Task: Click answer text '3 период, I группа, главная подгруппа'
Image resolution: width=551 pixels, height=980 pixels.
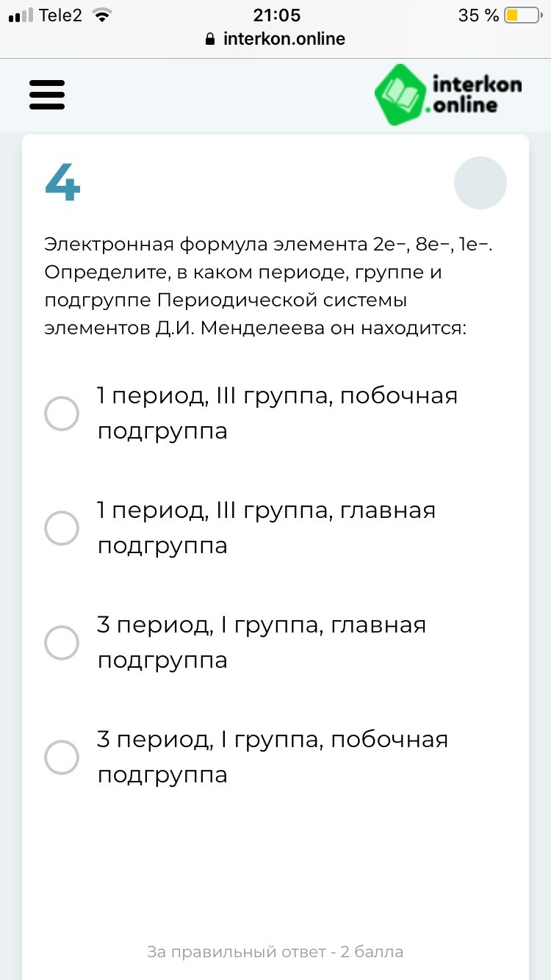Action: click(262, 642)
